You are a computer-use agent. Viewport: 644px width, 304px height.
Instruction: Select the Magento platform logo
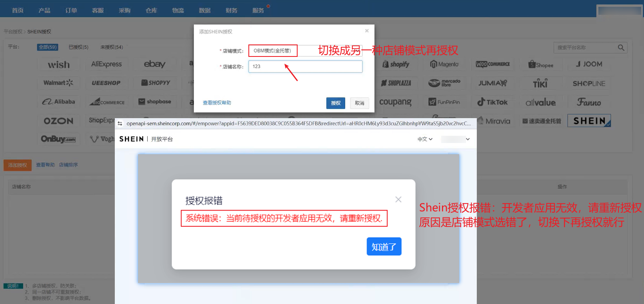(x=444, y=64)
